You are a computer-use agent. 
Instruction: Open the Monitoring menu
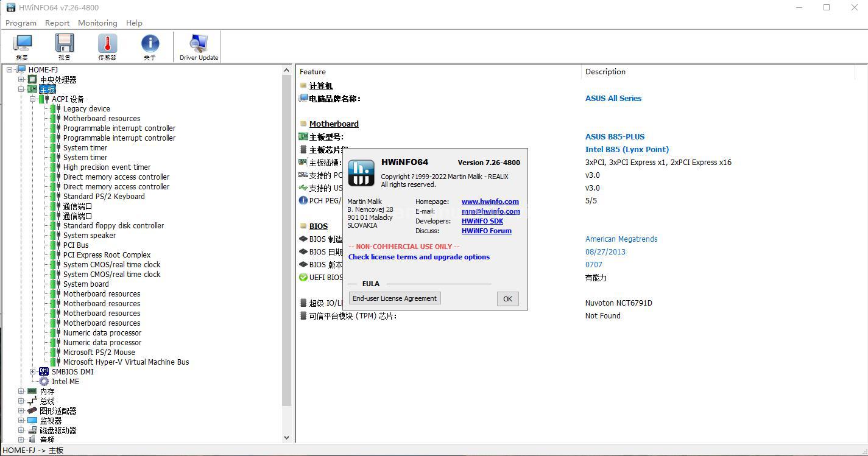point(97,23)
